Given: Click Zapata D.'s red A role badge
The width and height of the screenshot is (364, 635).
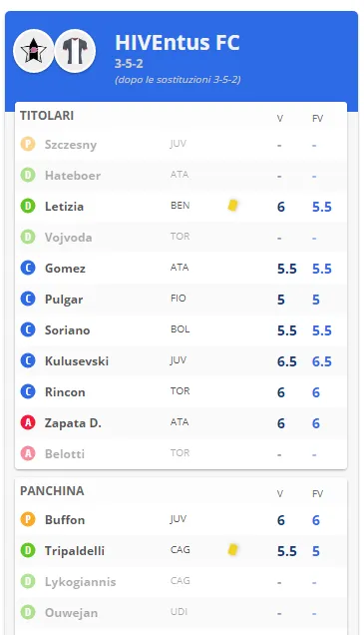Looking at the screenshot, I should pos(28,422).
